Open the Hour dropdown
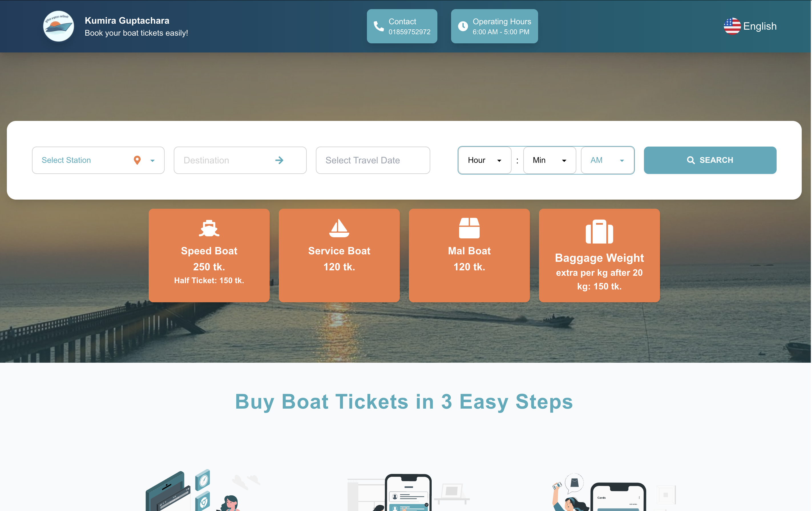Viewport: 812px width, 511px height. pos(484,160)
